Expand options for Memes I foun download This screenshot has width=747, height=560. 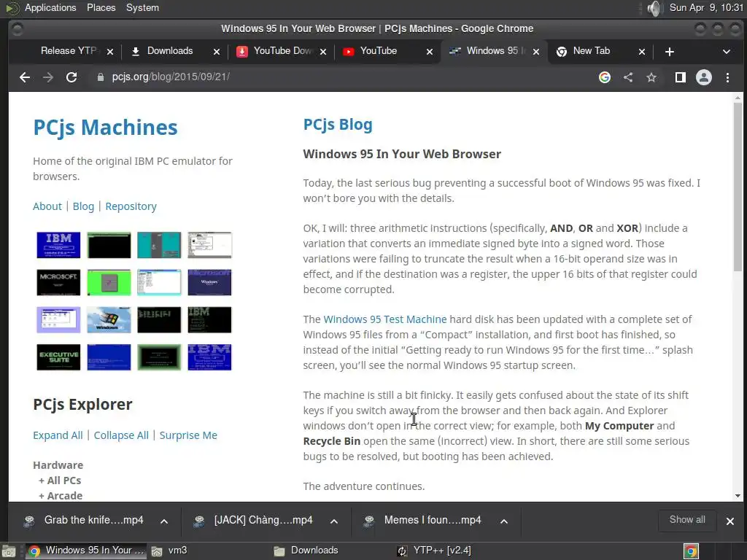(x=504, y=521)
